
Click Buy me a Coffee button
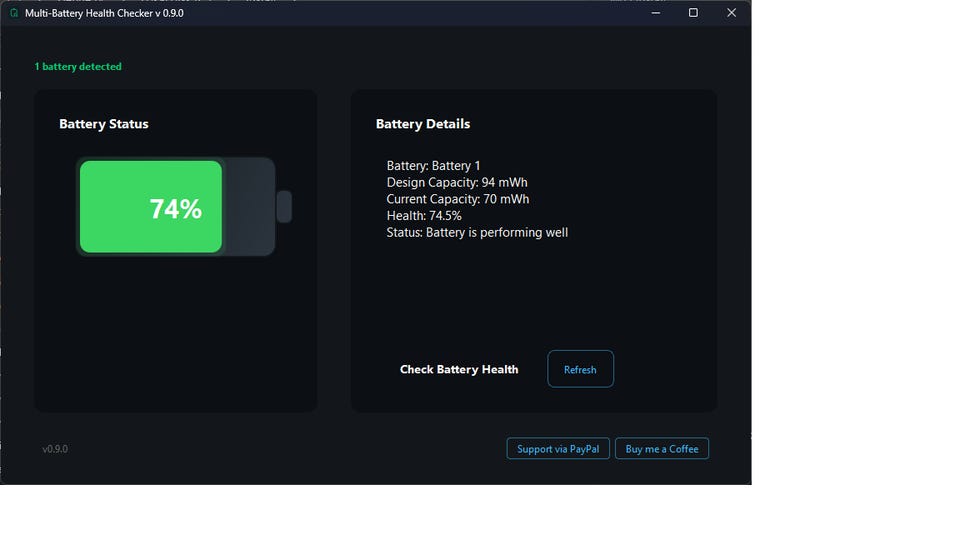point(661,448)
